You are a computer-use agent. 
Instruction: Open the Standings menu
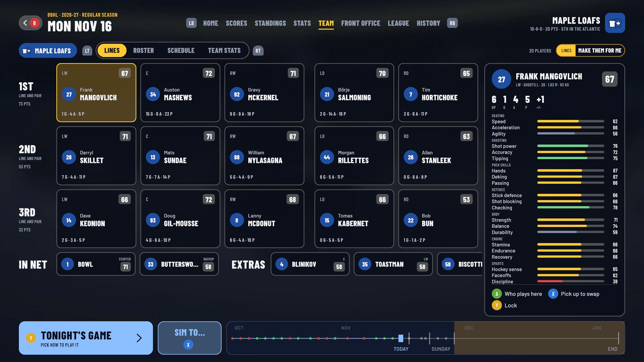click(x=270, y=23)
